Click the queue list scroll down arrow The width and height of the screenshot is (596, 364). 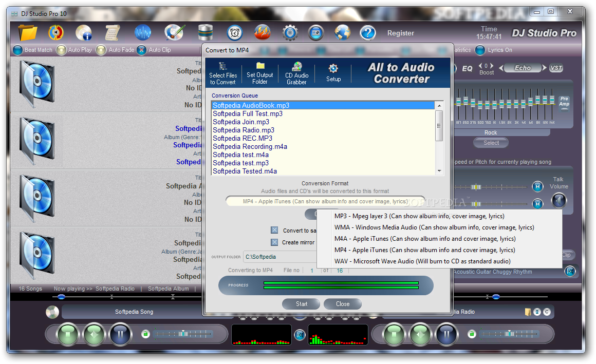click(x=439, y=171)
